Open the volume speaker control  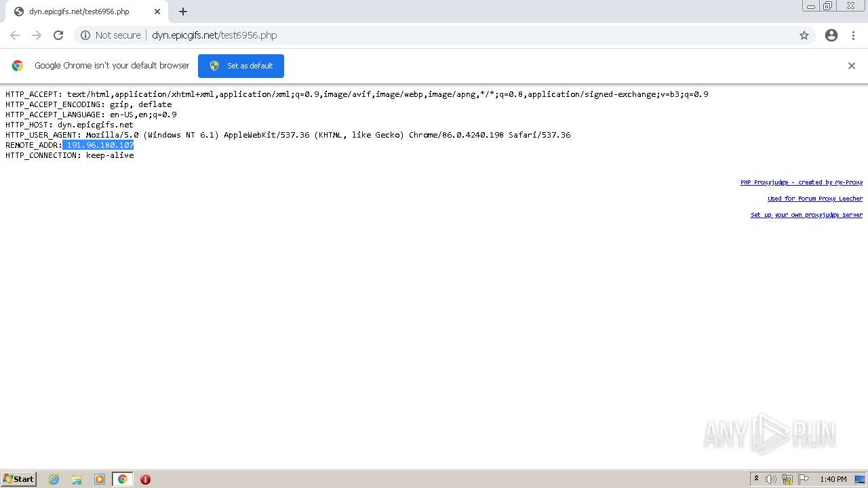[x=771, y=479]
